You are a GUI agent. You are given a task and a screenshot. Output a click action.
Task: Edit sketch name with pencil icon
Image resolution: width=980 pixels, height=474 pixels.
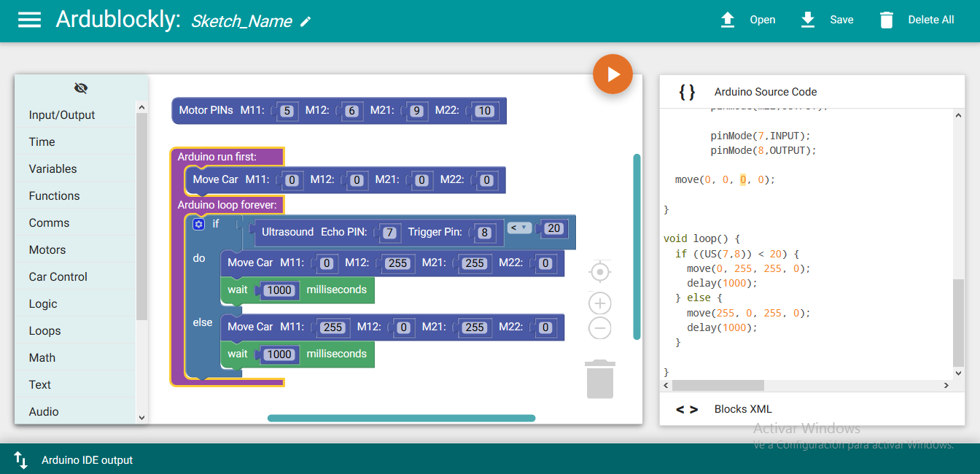coord(306,22)
